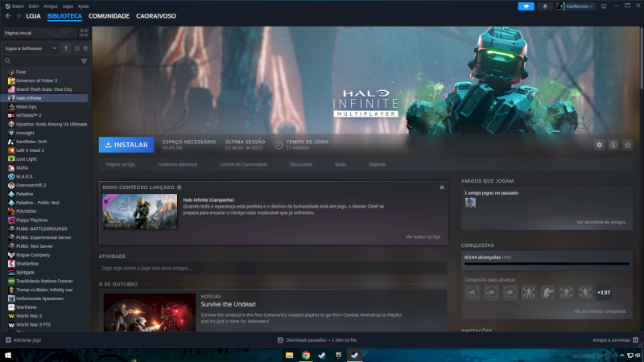Open Halo Infinite game settings gear
Image resolution: width=644 pixels, height=362 pixels.
click(x=598, y=145)
